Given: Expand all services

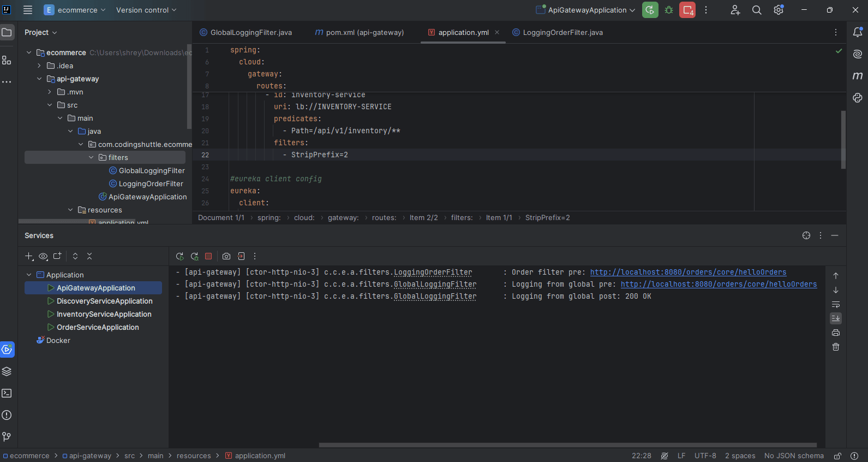Looking at the screenshot, I should pos(75,256).
